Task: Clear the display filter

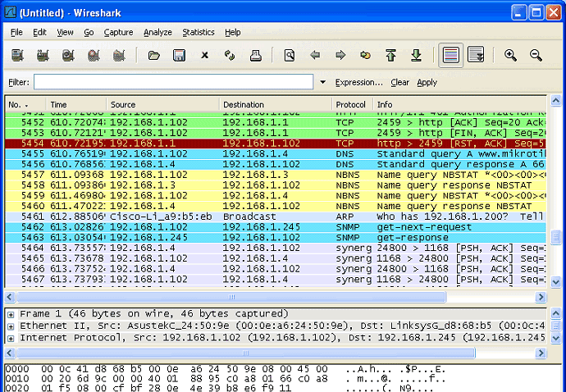Action: tap(400, 82)
